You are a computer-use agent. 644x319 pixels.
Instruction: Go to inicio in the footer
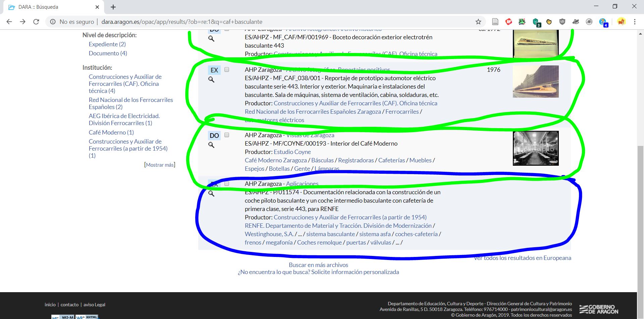click(x=50, y=305)
